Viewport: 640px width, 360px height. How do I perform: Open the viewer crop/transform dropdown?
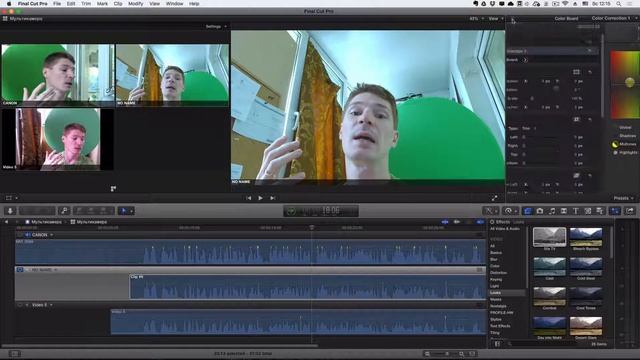click(x=11, y=198)
